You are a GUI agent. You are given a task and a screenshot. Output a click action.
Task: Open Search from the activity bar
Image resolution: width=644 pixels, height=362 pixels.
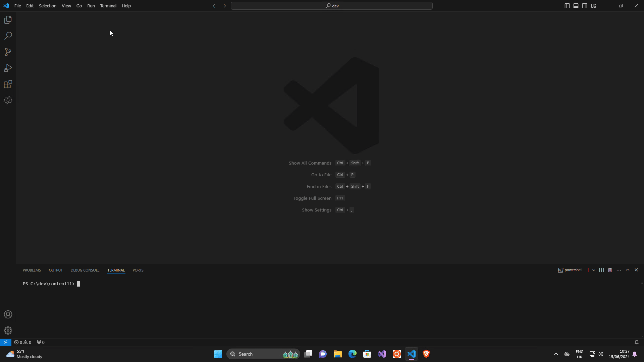click(8, 36)
